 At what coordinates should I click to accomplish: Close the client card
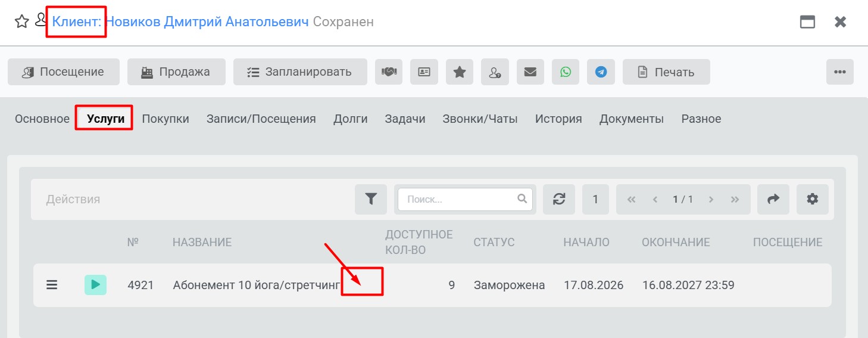840,22
